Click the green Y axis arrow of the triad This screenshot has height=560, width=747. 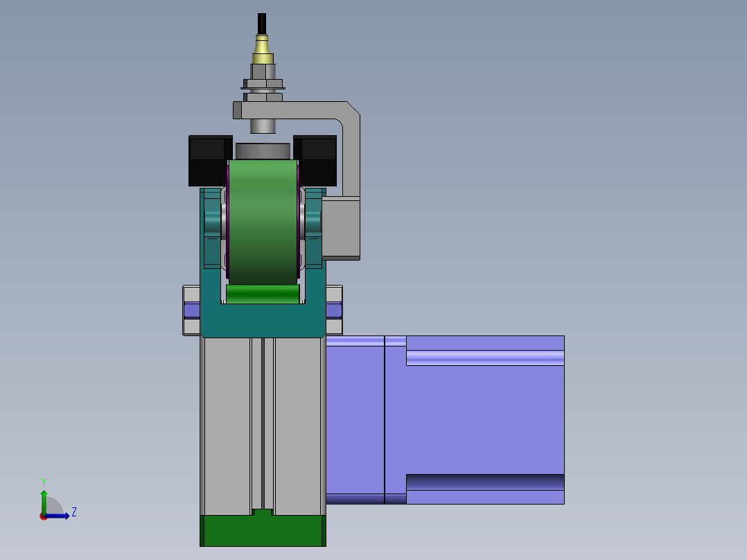click(44, 500)
